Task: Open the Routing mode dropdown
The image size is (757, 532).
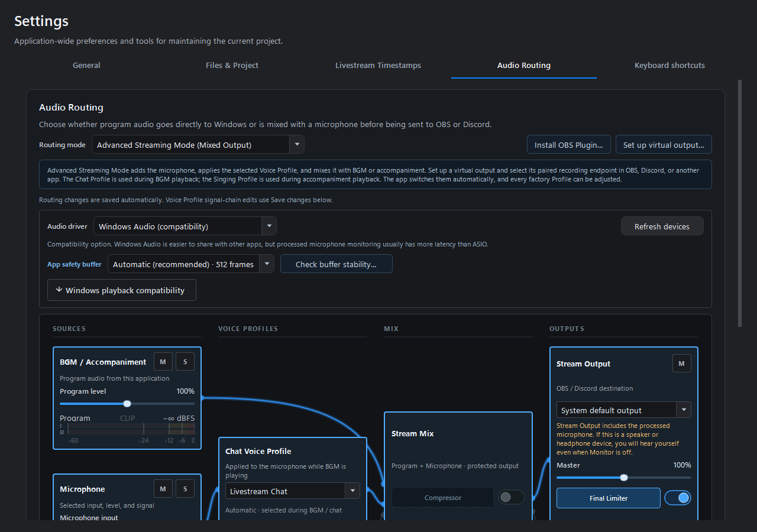Action: 198,145
